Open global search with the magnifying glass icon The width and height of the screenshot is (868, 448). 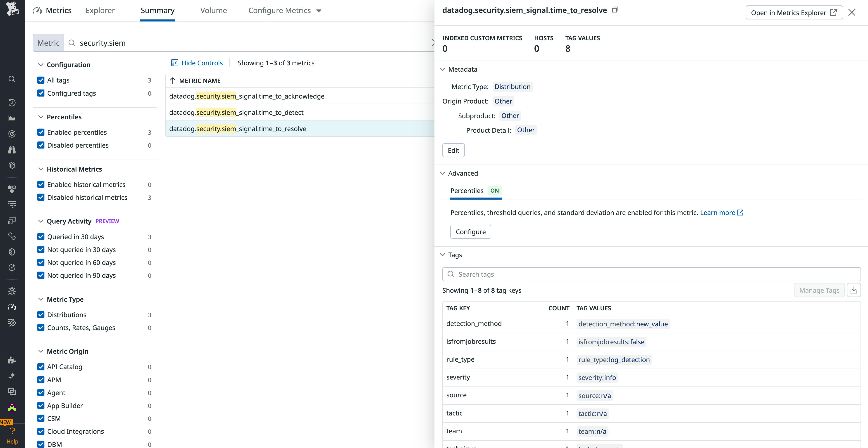tap(12, 79)
